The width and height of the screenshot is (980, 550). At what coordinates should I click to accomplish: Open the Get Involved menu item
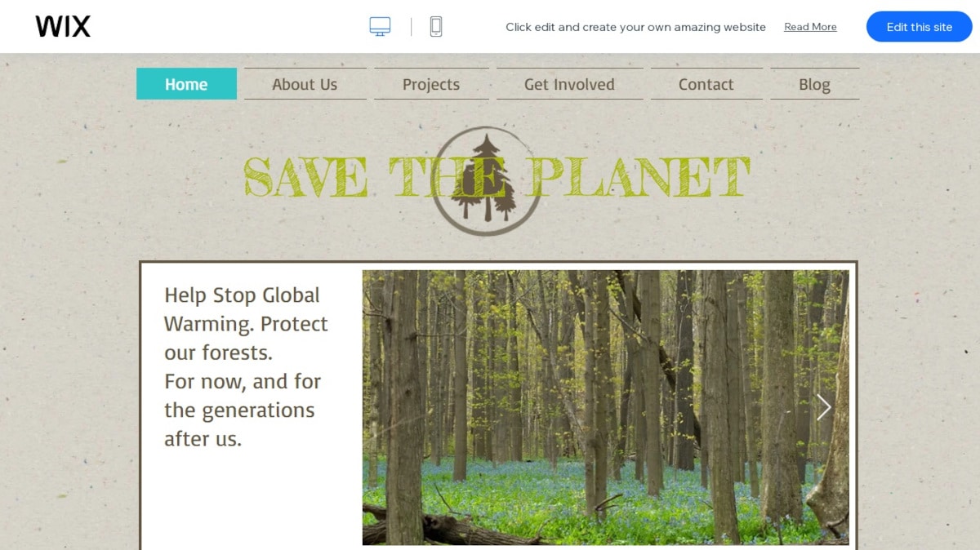click(x=569, y=84)
